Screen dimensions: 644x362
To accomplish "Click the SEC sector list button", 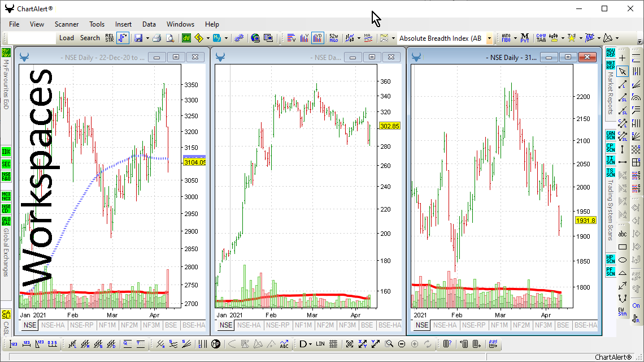I will tap(6, 164).
